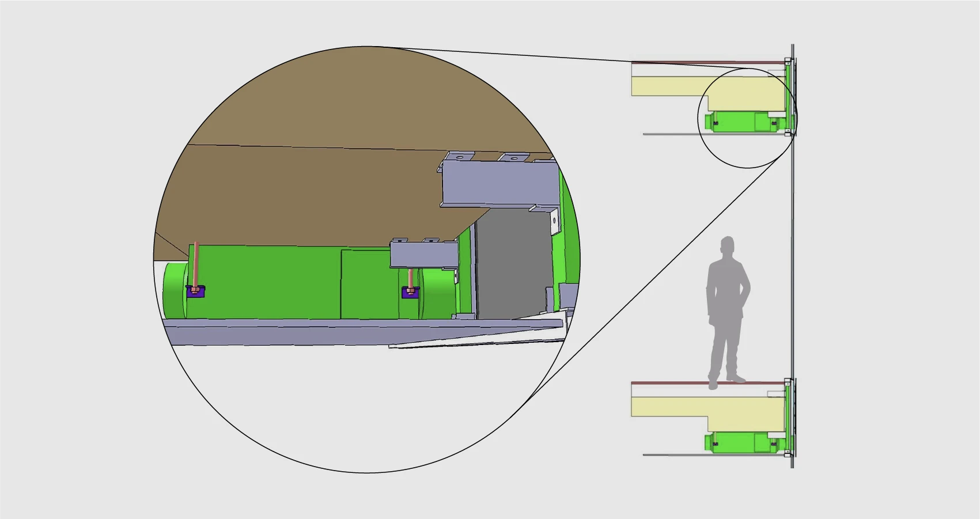The width and height of the screenshot is (980, 519).
Task: Click the red floor finish line under figure
Action: coord(668,382)
